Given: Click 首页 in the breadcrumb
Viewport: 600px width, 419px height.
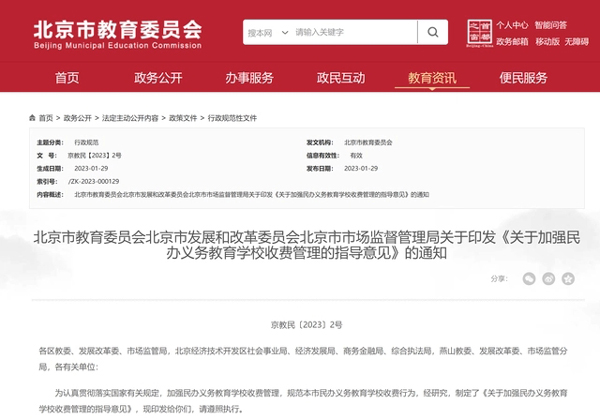Looking at the screenshot, I should (46, 118).
